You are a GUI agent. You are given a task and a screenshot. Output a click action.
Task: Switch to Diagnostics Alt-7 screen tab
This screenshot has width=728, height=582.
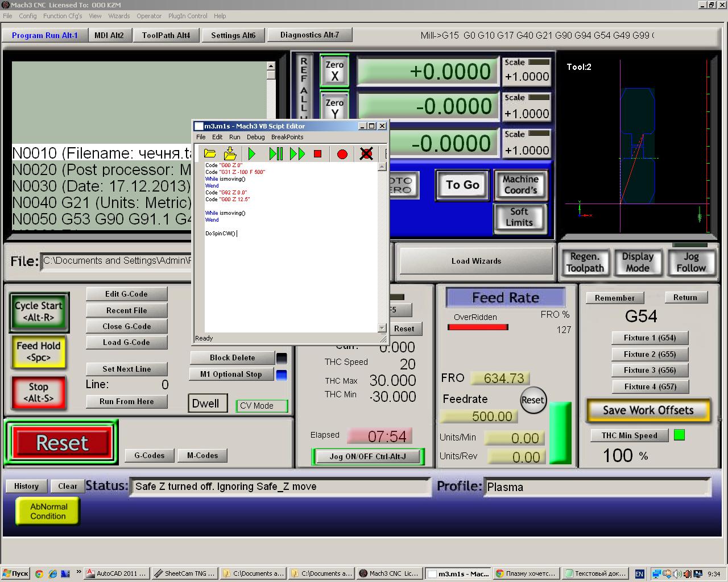point(309,35)
